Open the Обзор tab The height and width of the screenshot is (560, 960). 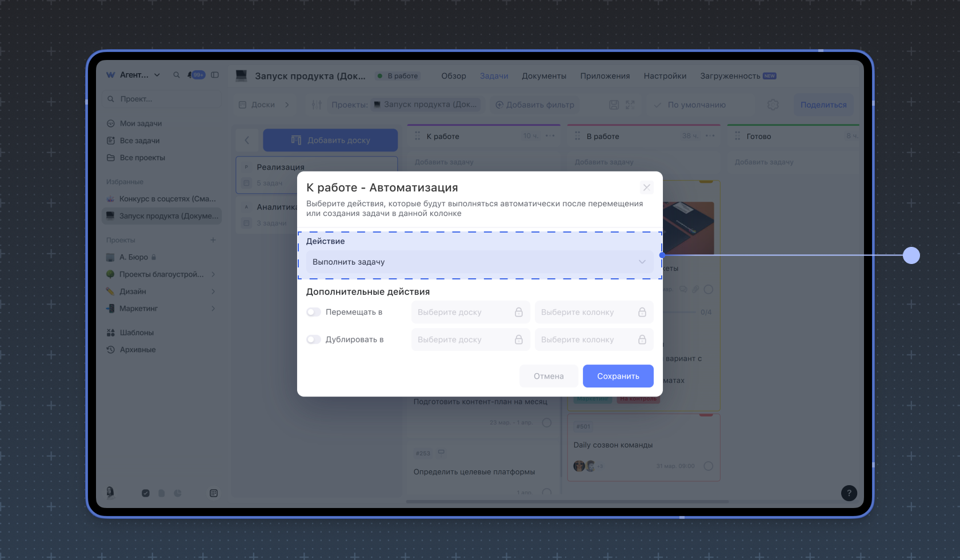(453, 76)
